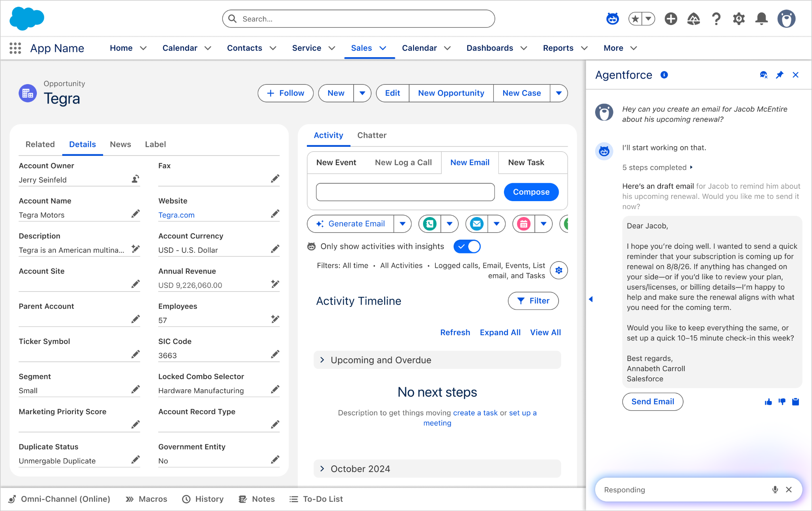Image resolution: width=812 pixels, height=511 pixels.
Task: Open the user profile avatar
Action: [786, 19]
